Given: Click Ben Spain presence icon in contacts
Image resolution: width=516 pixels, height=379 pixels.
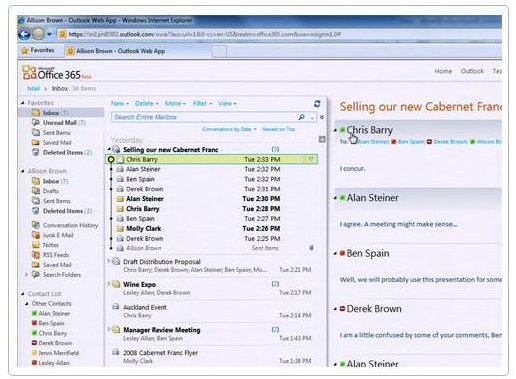Looking at the screenshot, I should (34, 323).
